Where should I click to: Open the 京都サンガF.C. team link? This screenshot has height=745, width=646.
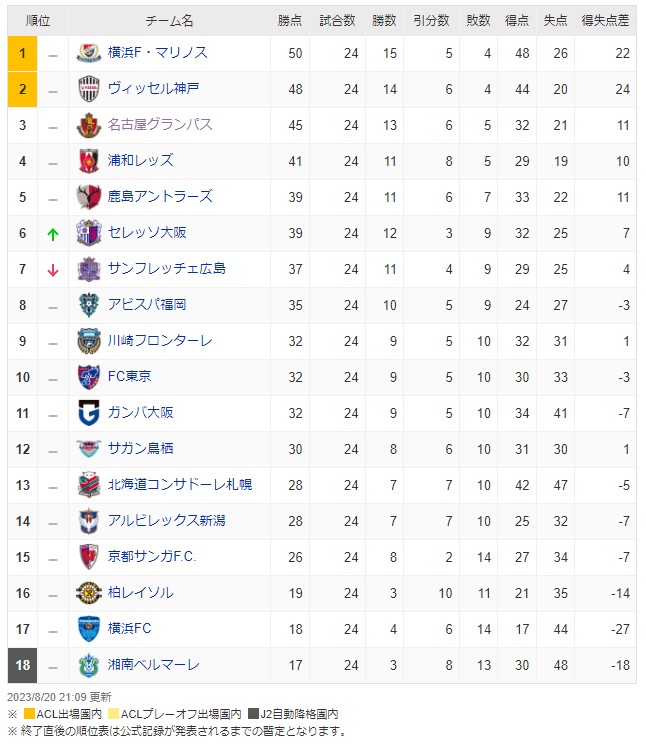tap(152, 556)
